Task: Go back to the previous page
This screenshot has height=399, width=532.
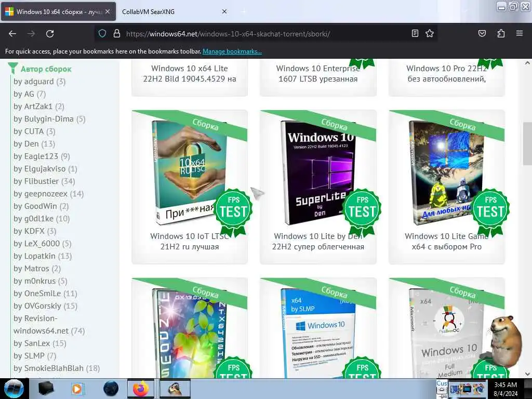Action: 12,34
